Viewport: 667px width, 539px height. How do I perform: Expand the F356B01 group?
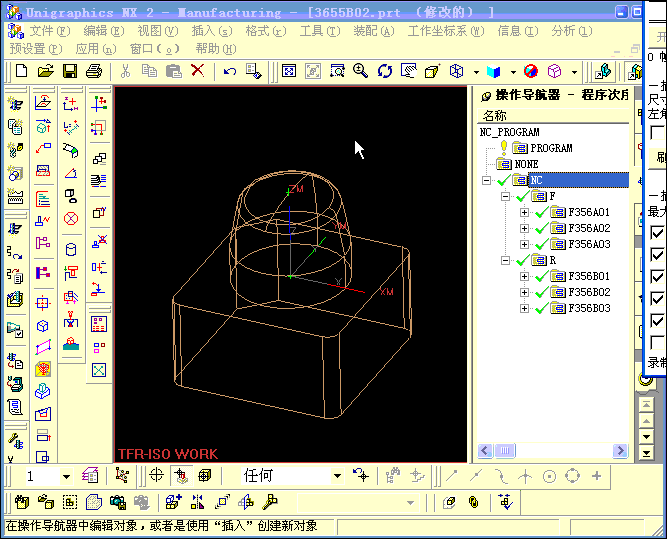pos(524,277)
